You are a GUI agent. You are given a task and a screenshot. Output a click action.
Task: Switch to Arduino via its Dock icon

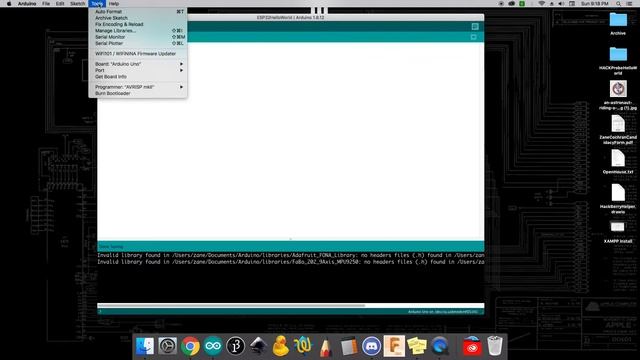[x=213, y=346]
